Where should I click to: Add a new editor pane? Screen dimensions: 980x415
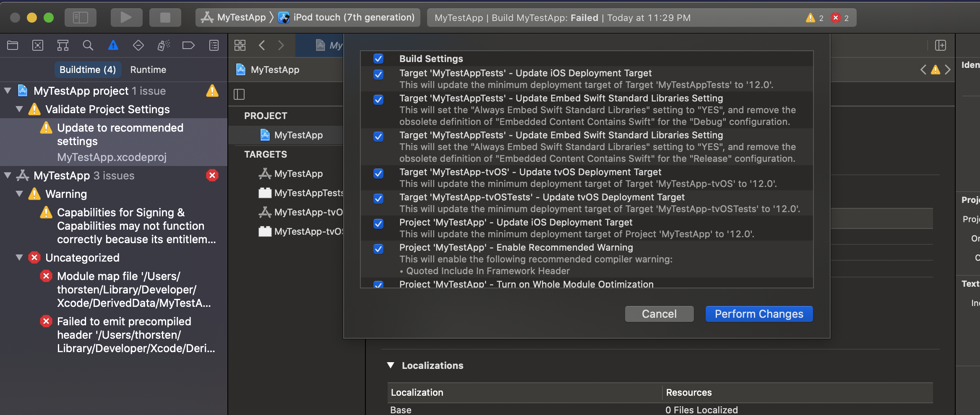coord(941,45)
